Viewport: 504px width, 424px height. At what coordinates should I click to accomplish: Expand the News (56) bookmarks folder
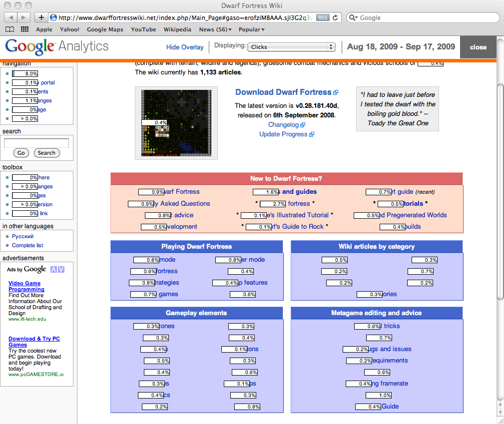215,29
